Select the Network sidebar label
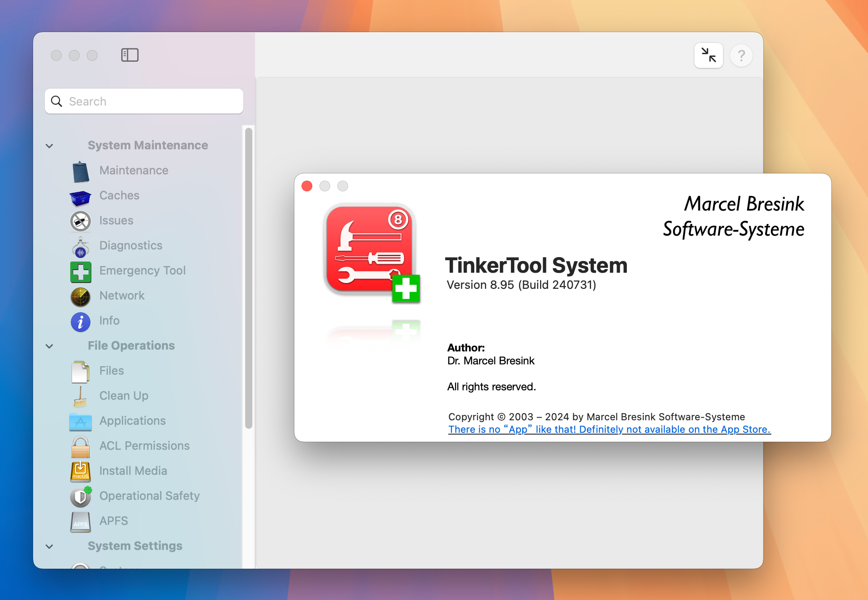 tap(122, 296)
